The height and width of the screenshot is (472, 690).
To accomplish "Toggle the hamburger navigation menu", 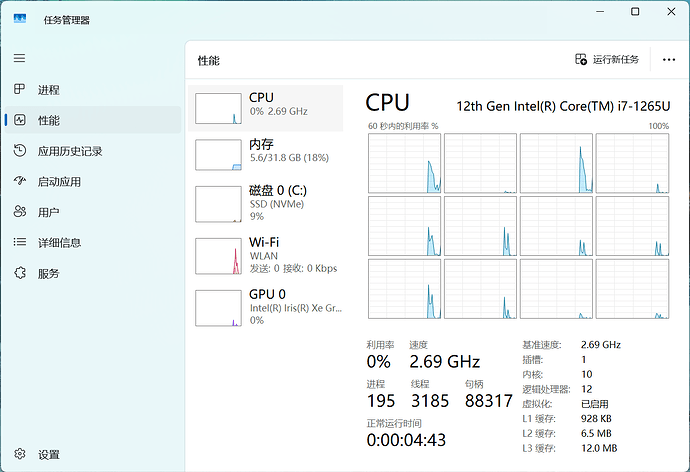I will pyautogui.click(x=19, y=59).
